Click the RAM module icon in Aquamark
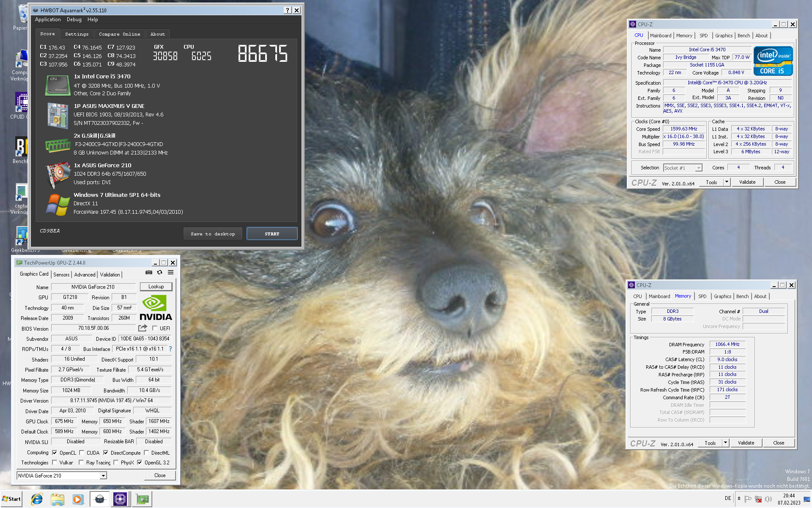This screenshot has width=812, height=508. tap(58, 145)
